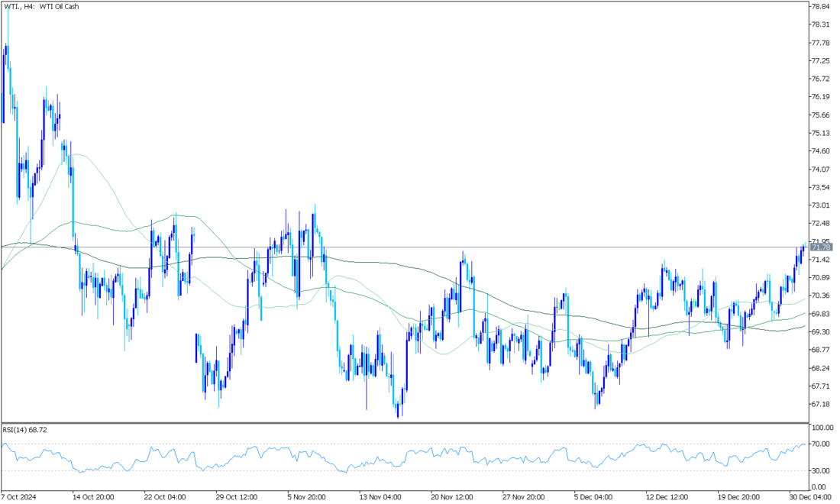This screenshot has width=840, height=504.
Task: Click the RSI(14) 68.72 indicator label
Action: 24,430
